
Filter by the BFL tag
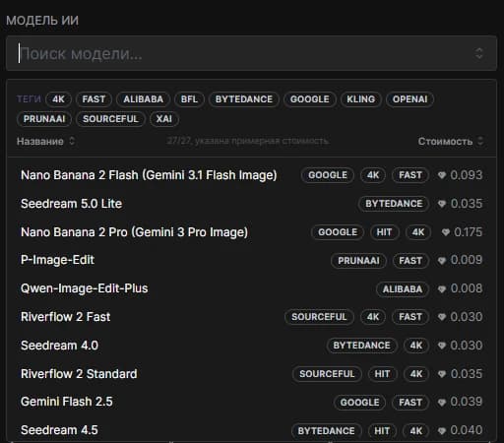pos(189,99)
